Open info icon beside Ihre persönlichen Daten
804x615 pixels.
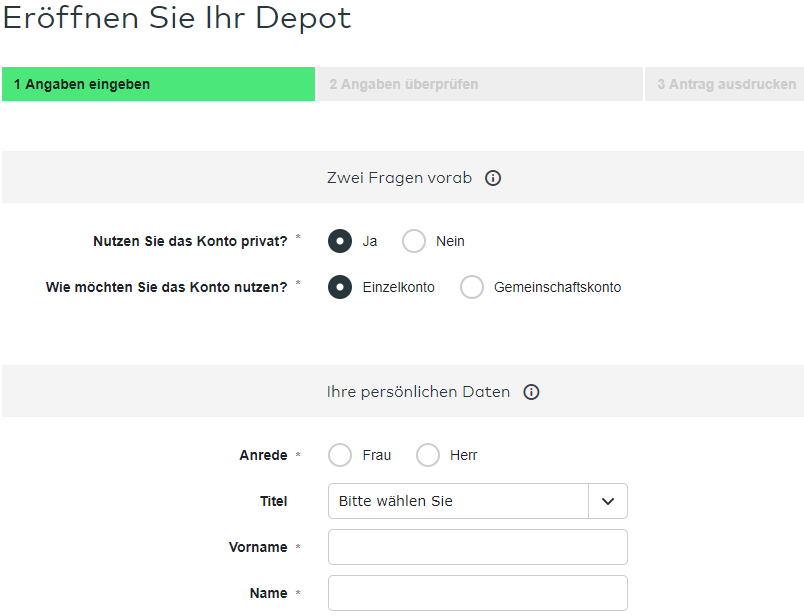click(x=531, y=392)
